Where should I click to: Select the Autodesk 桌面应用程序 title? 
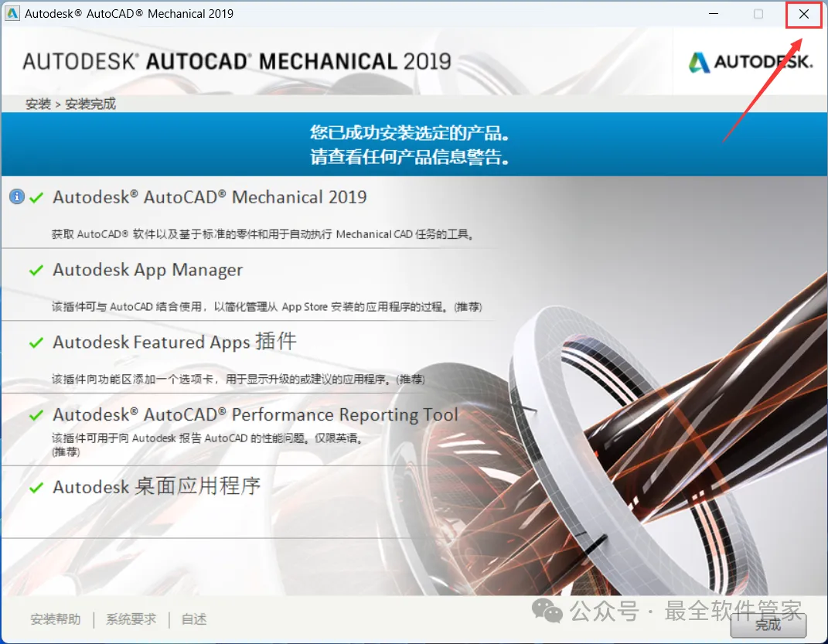click(x=157, y=486)
